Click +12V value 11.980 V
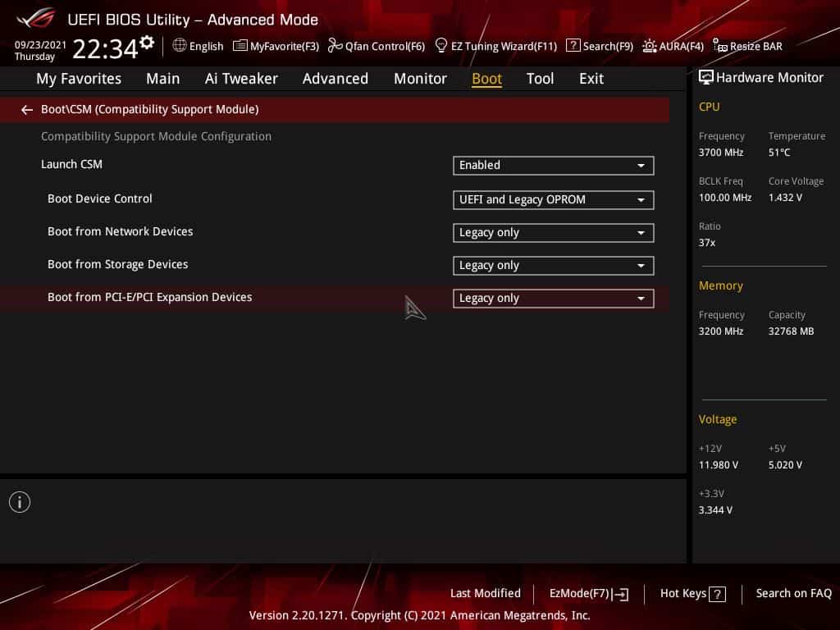 tap(718, 465)
